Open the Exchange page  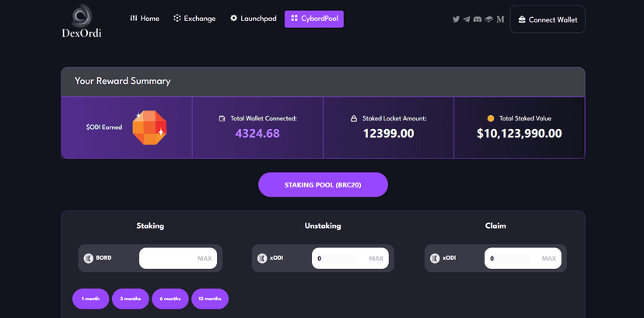coord(194,19)
